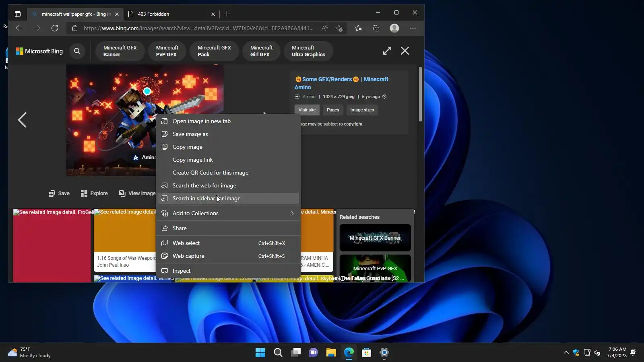The image size is (644, 362).
Task: Click the page vertical scrollbar
Action: [420, 94]
